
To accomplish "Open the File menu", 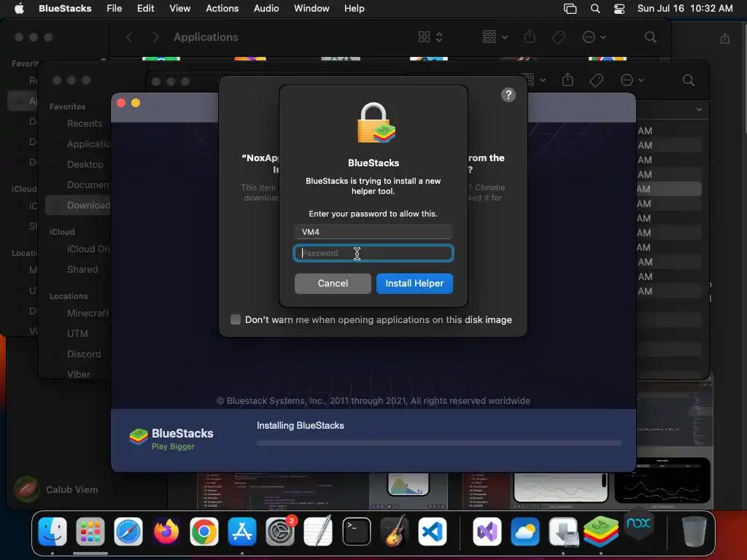I will click(x=115, y=8).
